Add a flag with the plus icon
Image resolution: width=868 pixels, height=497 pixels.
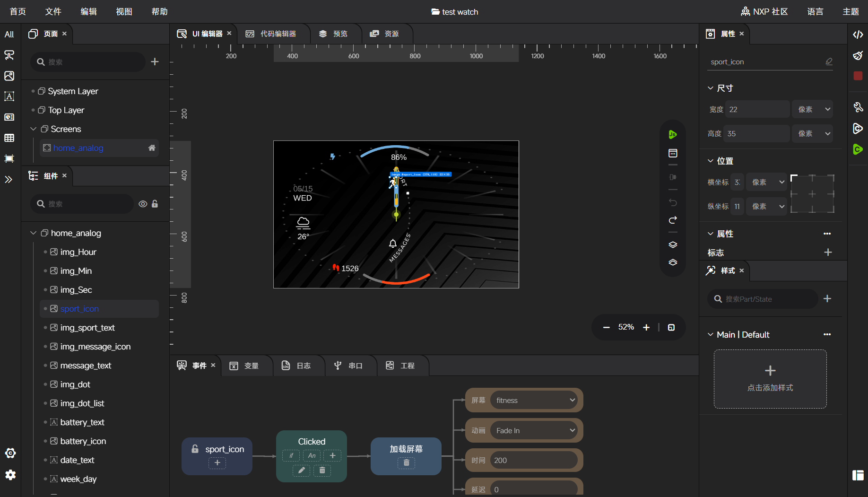(828, 253)
